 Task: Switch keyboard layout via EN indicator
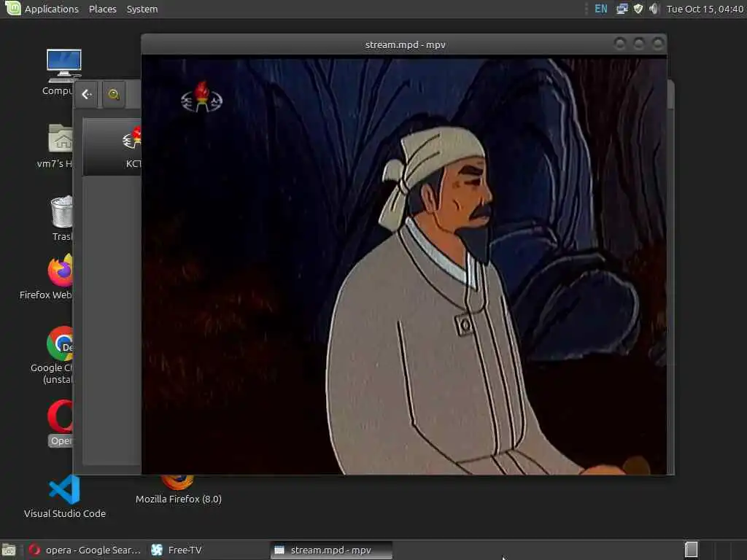(601, 9)
